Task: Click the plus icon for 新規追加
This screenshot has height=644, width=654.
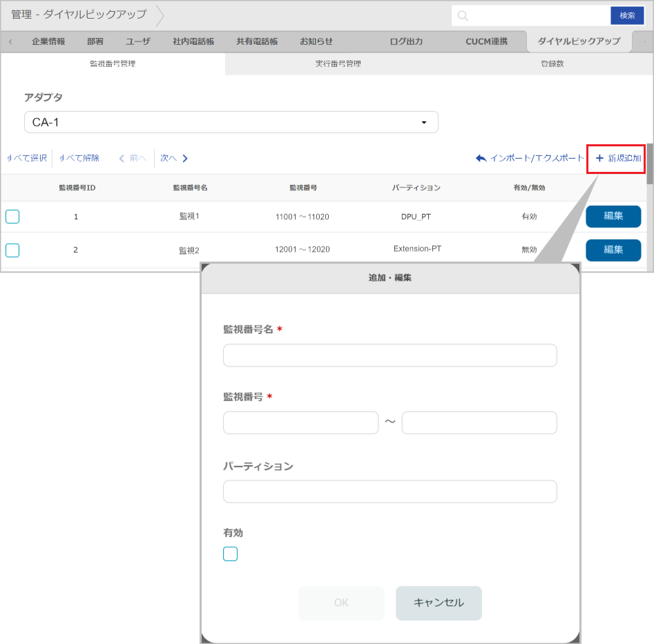Action: pos(599,158)
